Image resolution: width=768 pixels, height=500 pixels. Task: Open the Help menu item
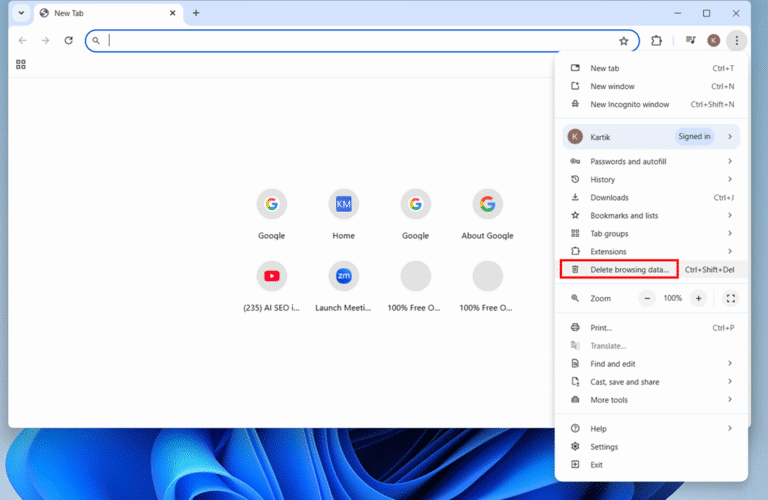pos(651,429)
